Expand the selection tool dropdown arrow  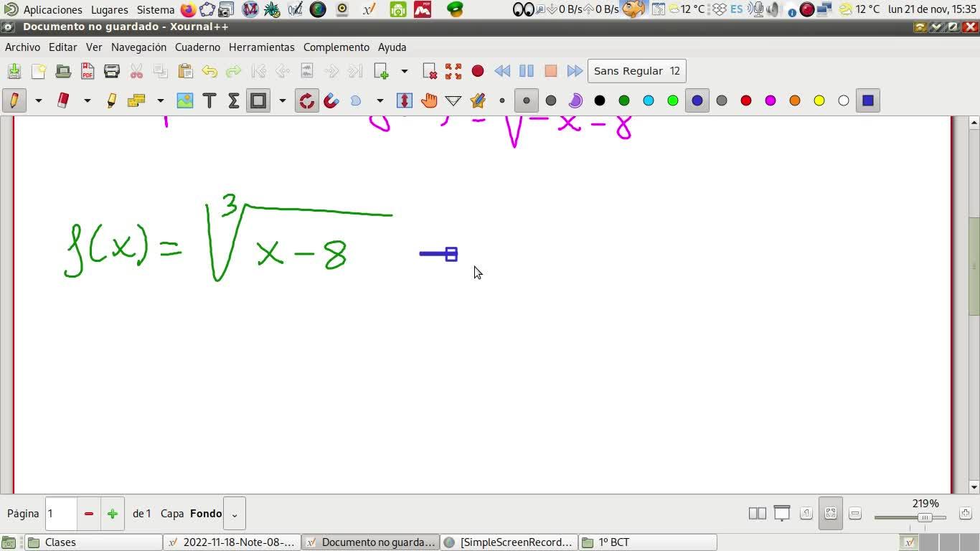click(x=380, y=100)
